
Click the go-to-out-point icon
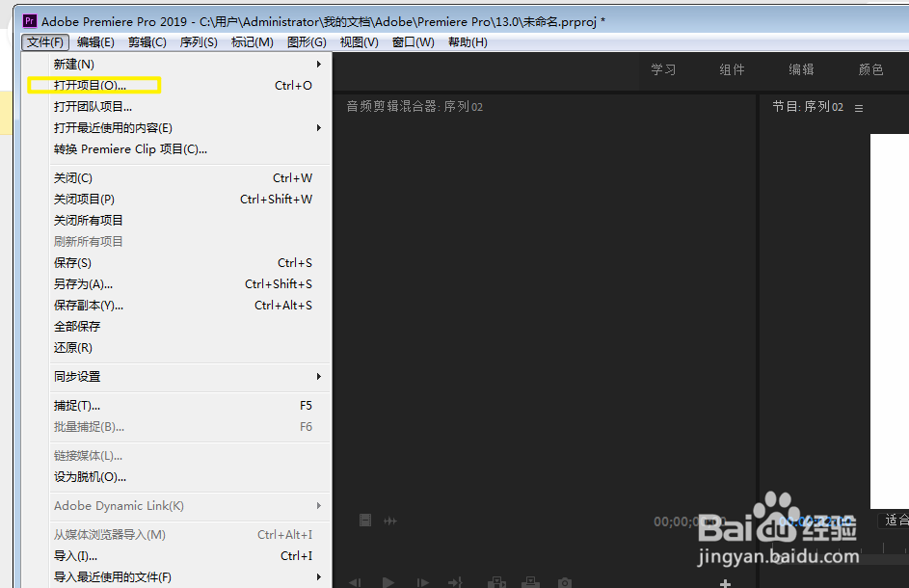456,582
